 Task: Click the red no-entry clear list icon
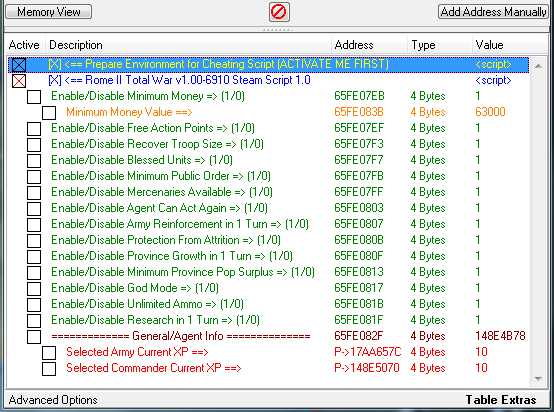pyautogui.click(x=279, y=12)
